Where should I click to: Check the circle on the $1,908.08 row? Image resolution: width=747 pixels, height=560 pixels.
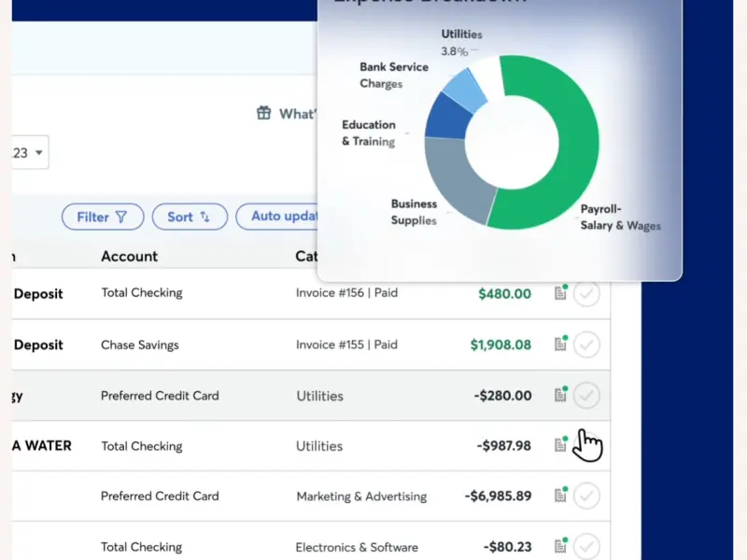(586, 345)
